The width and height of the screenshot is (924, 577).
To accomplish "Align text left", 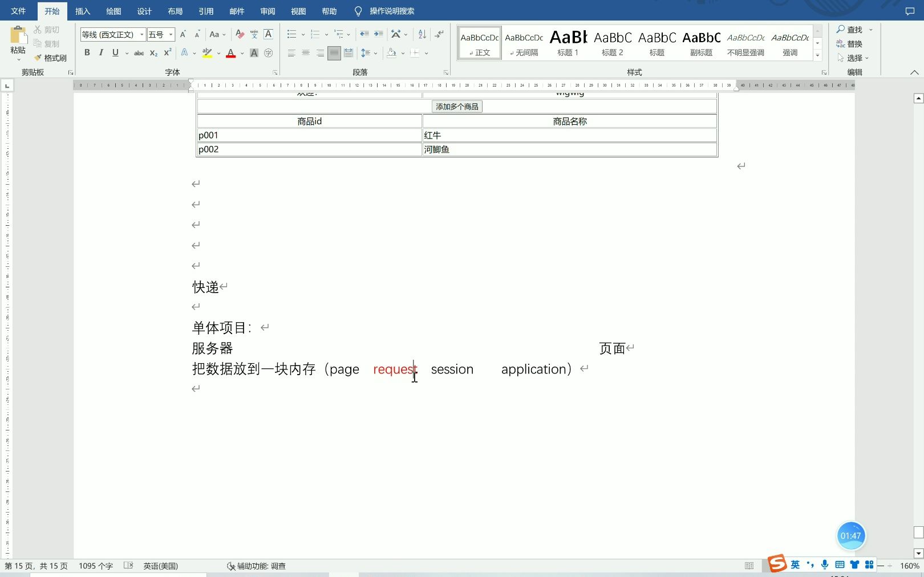I will (x=291, y=53).
